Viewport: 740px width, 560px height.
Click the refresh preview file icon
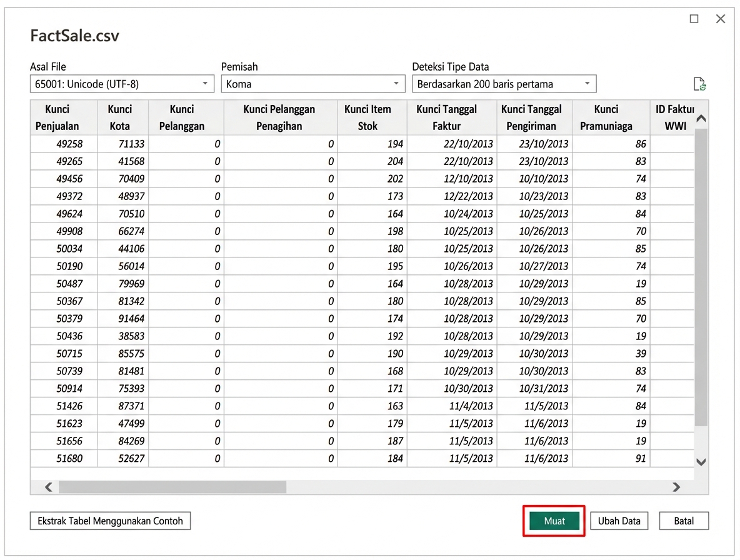[699, 83]
